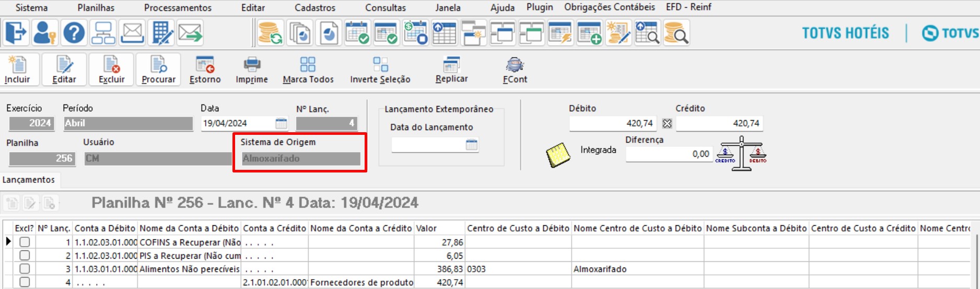Open the user with key permissions icon

45,33
